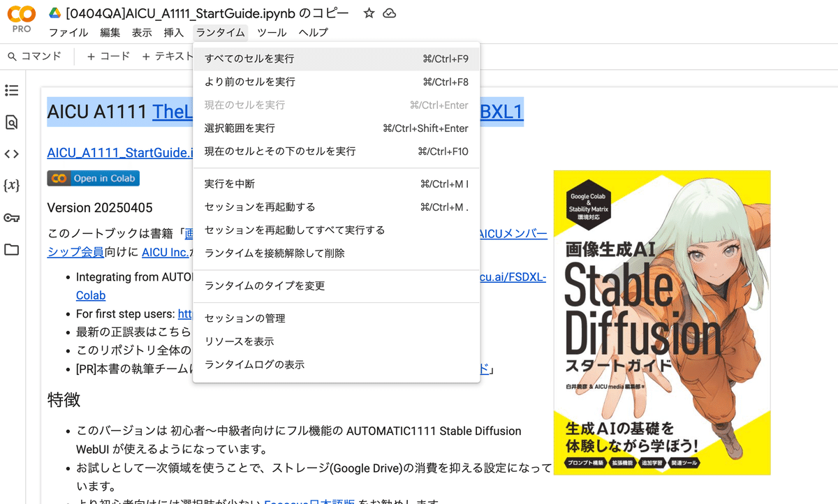
Task: Open the ツール menu
Action: pyautogui.click(x=272, y=32)
